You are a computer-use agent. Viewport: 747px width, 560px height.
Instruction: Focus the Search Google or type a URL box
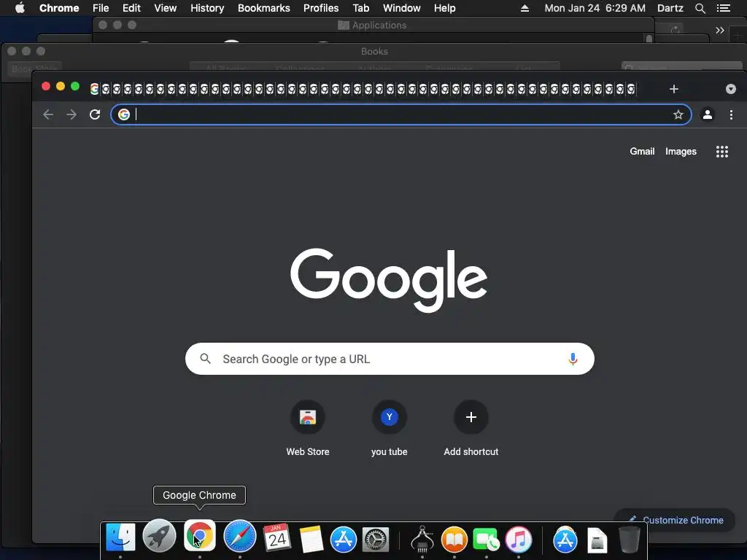[390, 359]
